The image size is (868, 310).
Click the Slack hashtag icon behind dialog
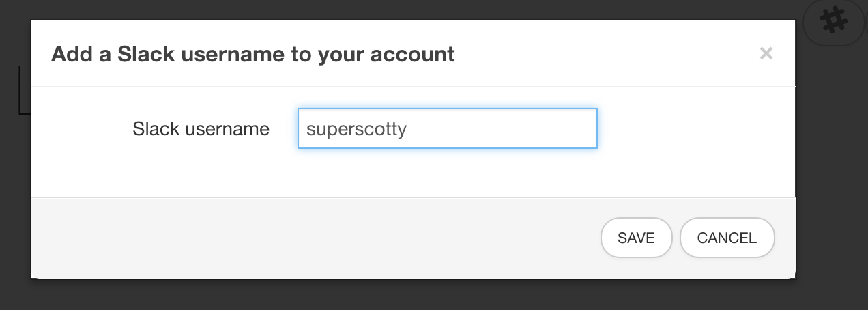[833, 21]
